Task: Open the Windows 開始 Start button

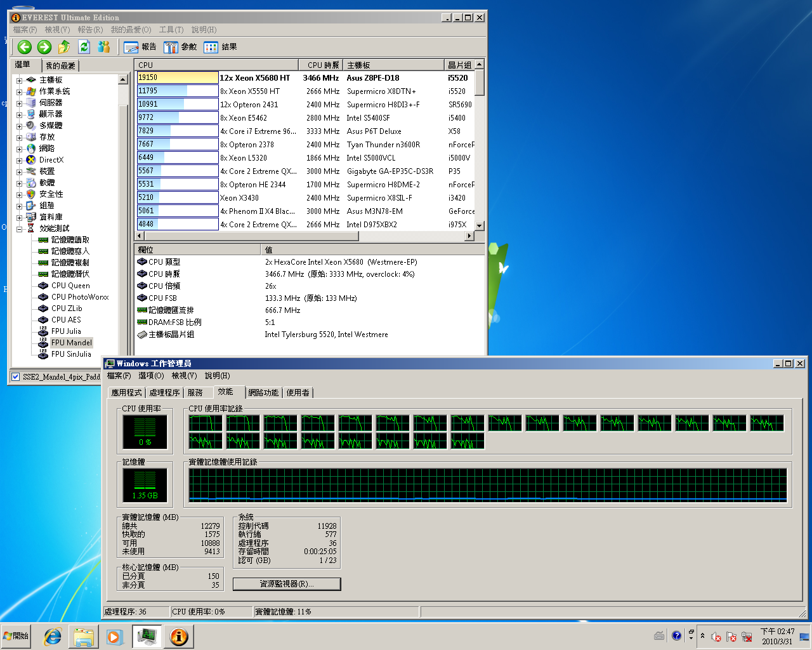Action: click(16, 636)
